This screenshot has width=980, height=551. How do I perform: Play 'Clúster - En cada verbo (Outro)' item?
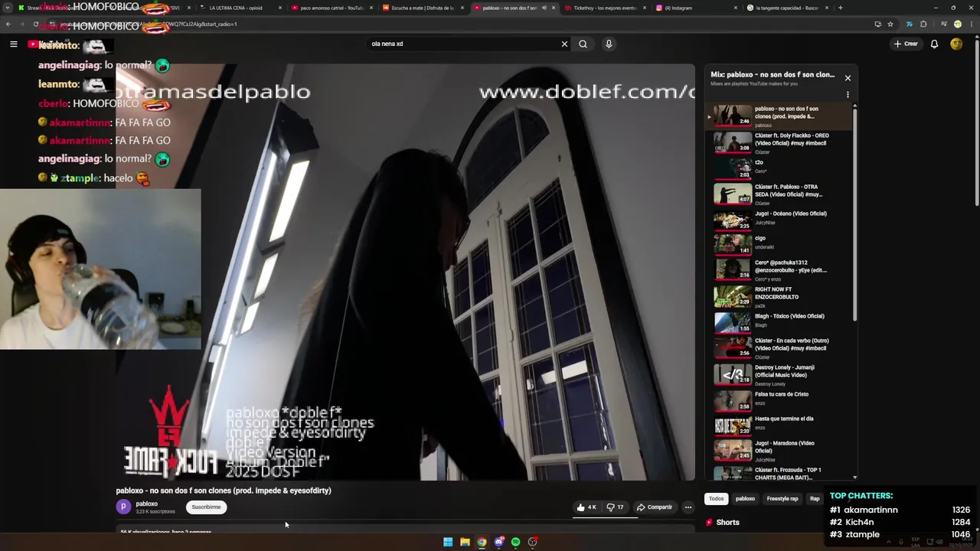(778, 347)
